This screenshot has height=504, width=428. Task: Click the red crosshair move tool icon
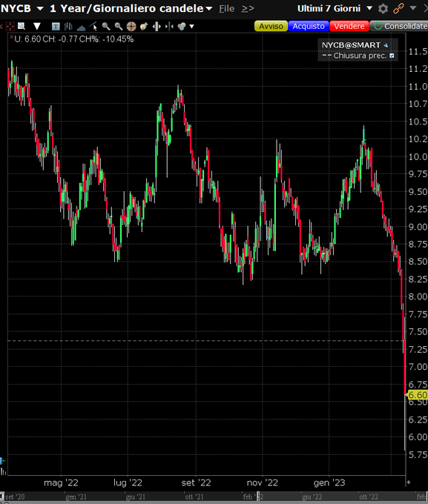point(10,27)
